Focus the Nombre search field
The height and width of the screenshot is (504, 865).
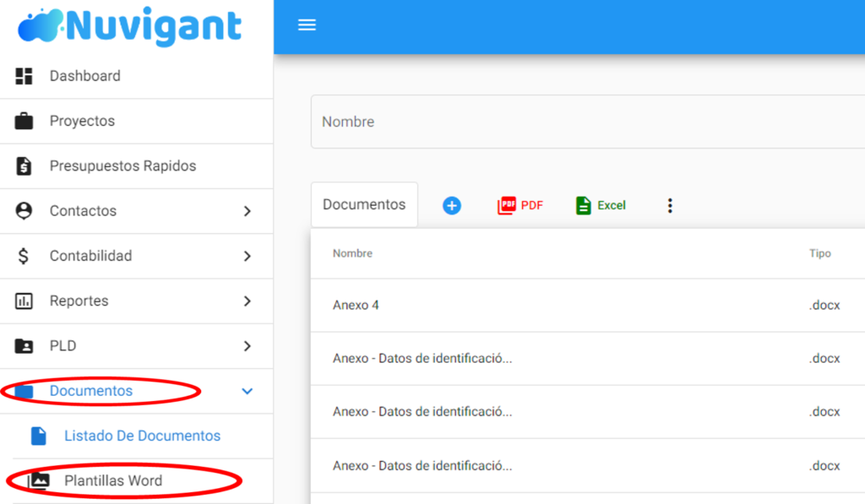[x=588, y=122]
